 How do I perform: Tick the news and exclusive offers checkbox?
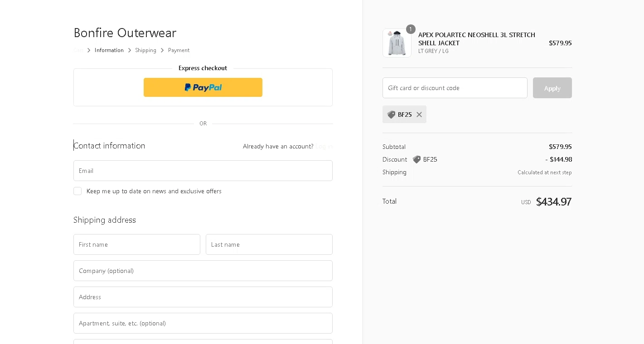(77, 191)
